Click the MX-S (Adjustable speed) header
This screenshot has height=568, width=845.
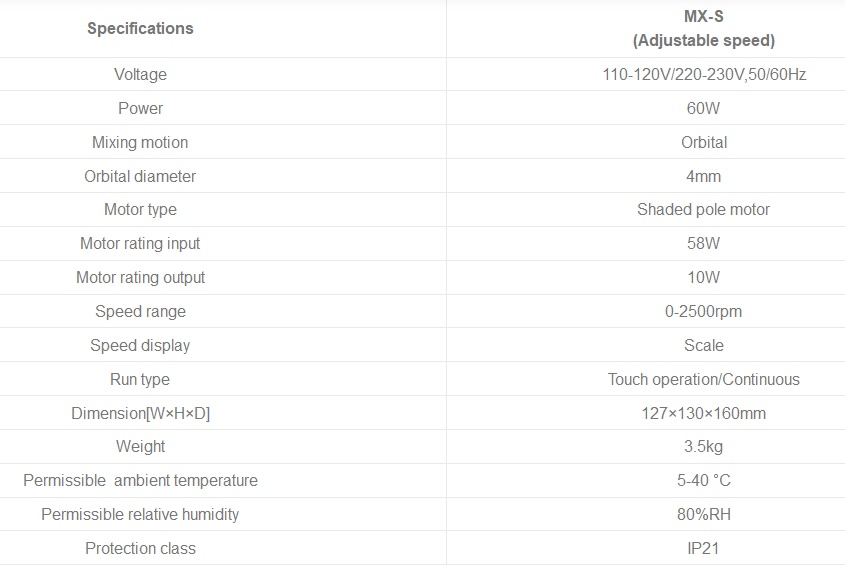point(703,29)
